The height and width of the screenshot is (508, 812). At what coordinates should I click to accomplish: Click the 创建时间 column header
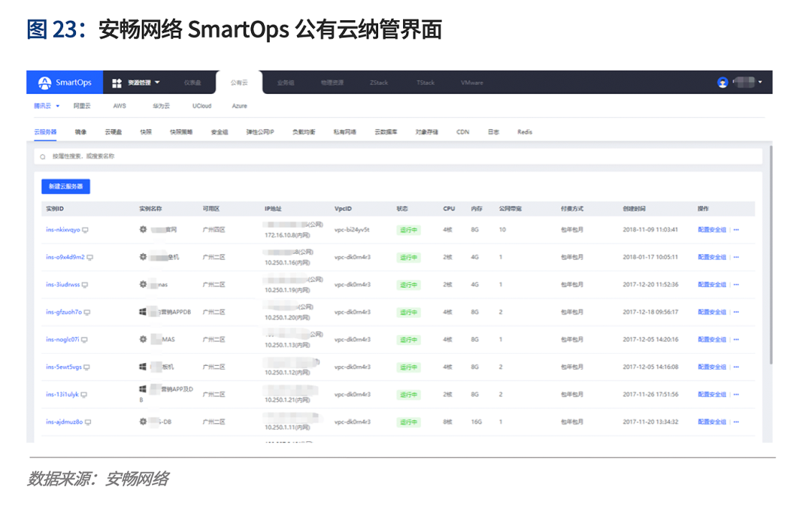634,209
